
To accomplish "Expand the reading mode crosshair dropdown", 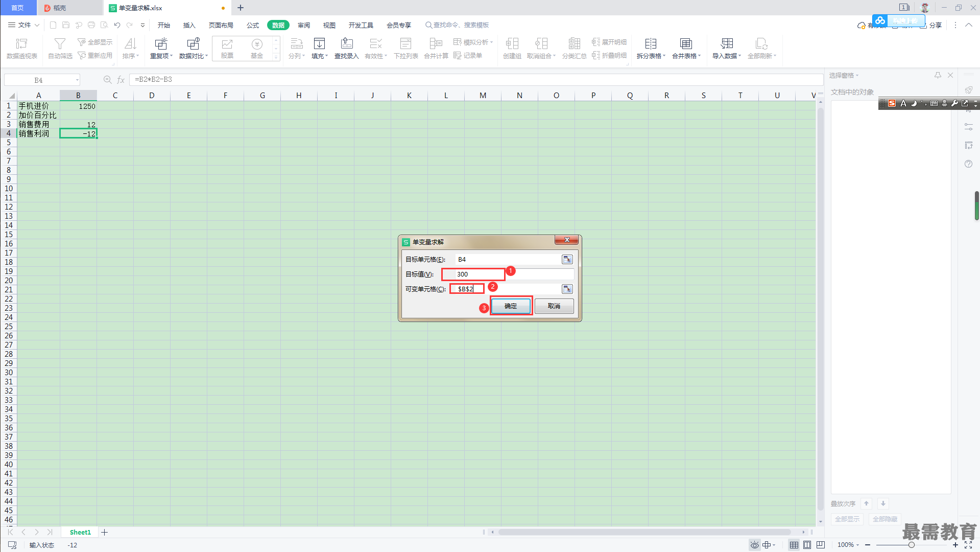I will pos(774,545).
